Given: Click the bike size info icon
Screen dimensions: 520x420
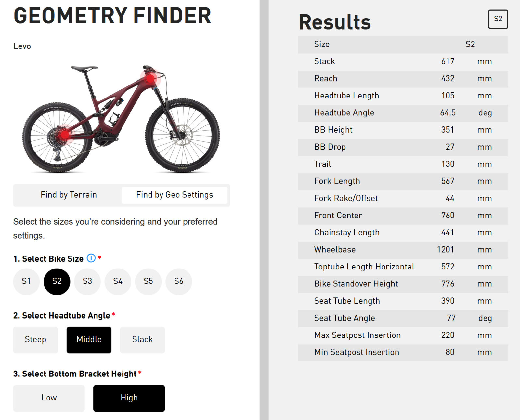Looking at the screenshot, I should [91, 258].
